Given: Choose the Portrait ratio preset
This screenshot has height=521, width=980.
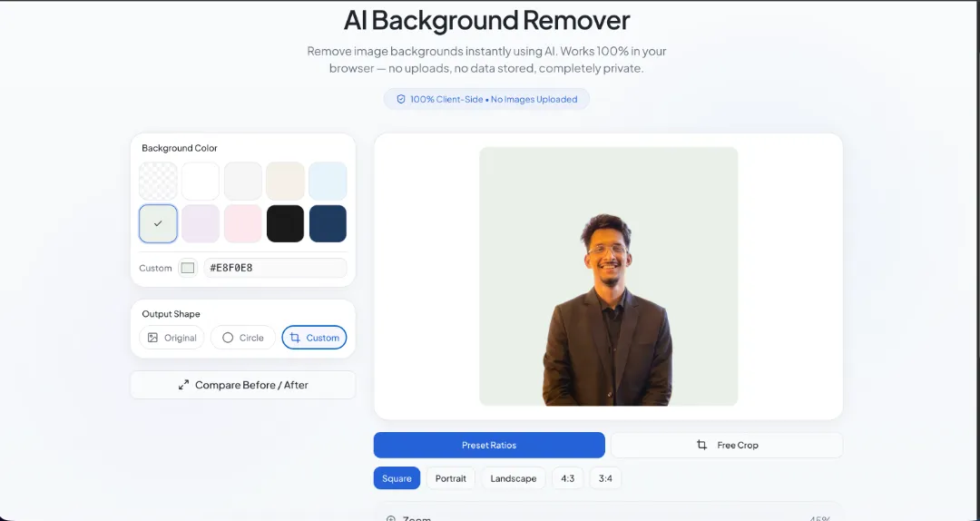Looking at the screenshot, I should pos(451,478).
